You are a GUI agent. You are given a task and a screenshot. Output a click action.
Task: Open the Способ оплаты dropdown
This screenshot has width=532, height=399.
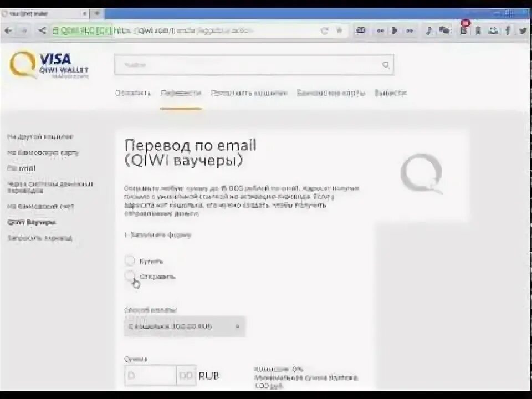point(185,326)
